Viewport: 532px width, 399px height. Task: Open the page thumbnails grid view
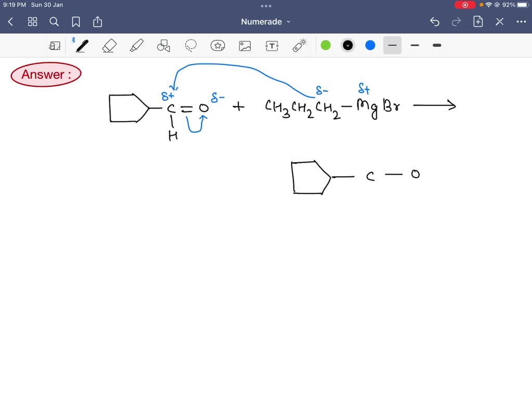coord(32,22)
